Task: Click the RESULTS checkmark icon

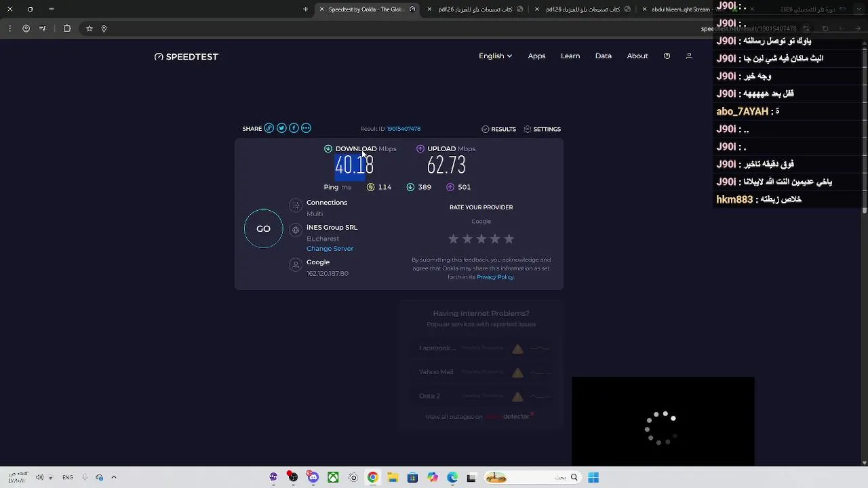Action: (485, 129)
